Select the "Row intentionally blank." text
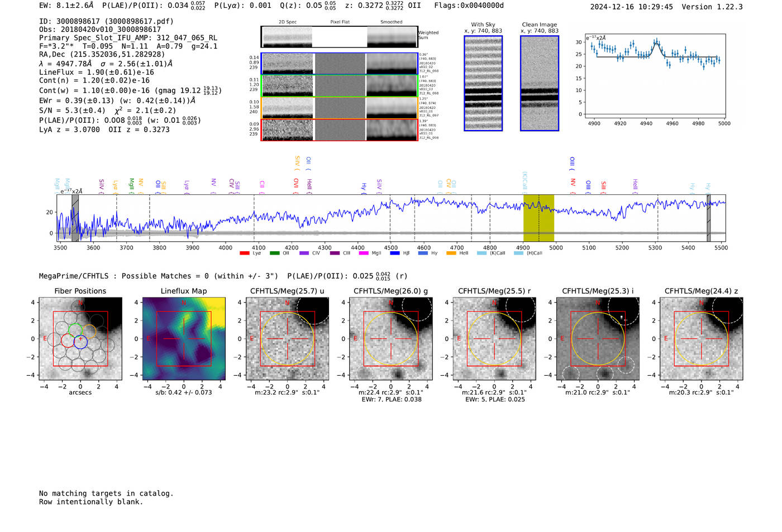The height and width of the screenshot is (532, 782). click(91, 502)
